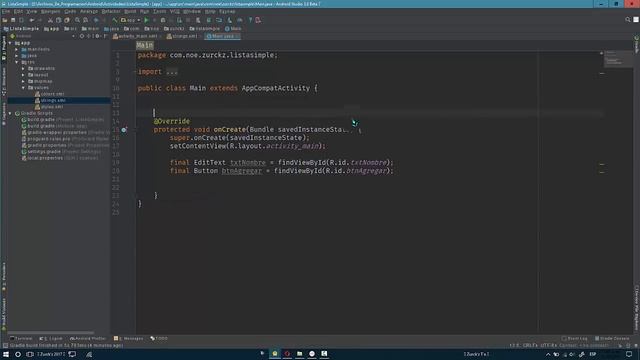
Task: Open the Gradle Console tool window
Action: pyautogui.click(x=612, y=338)
